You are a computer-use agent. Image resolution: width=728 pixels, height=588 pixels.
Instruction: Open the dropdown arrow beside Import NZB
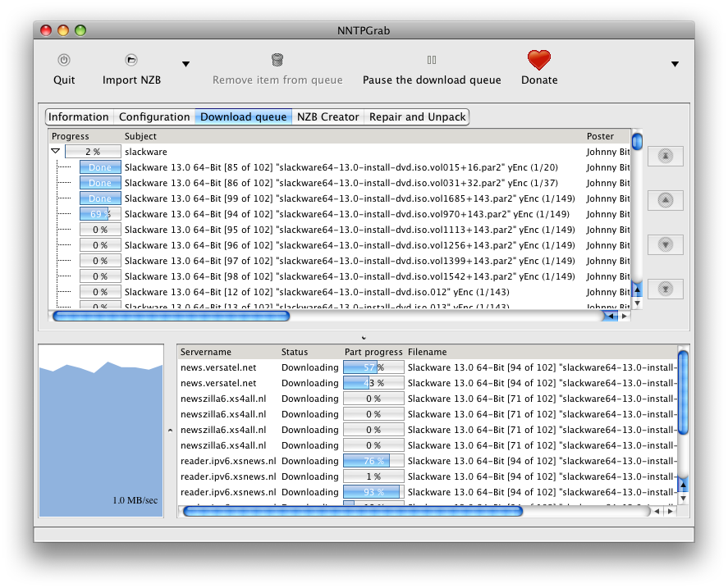185,64
